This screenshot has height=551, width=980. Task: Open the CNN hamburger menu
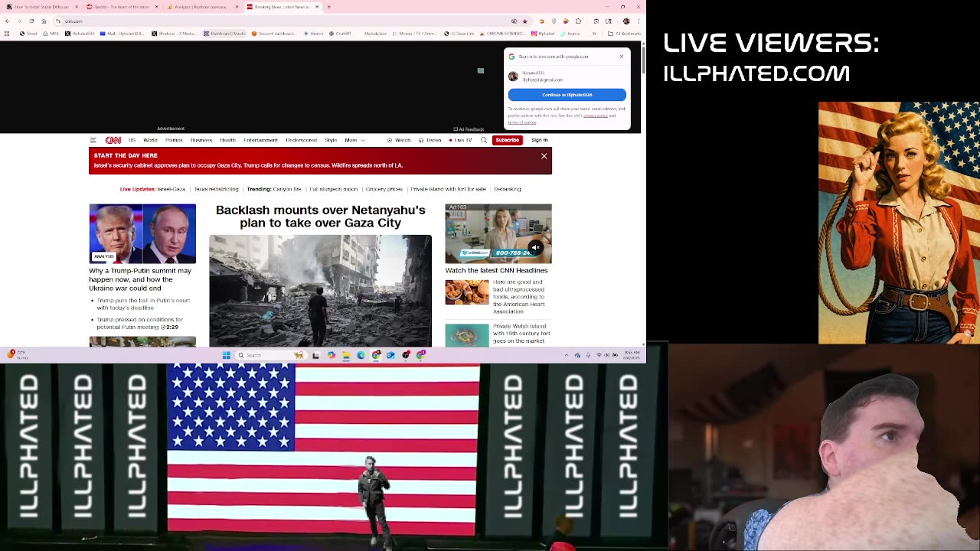tap(93, 140)
